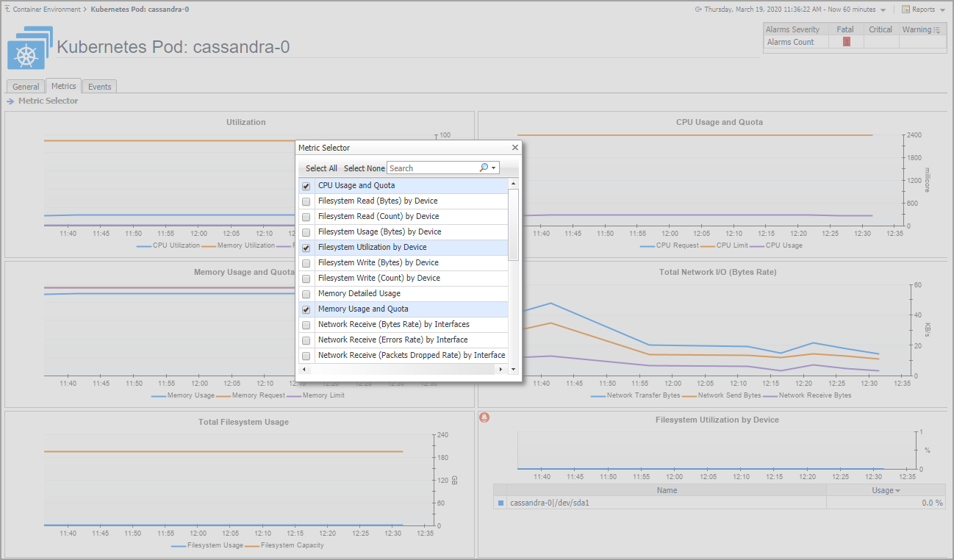Click the horizontal scrollbar right arrow in list
The height and width of the screenshot is (560, 954).
pyautogui.click(x=501, y=369)
